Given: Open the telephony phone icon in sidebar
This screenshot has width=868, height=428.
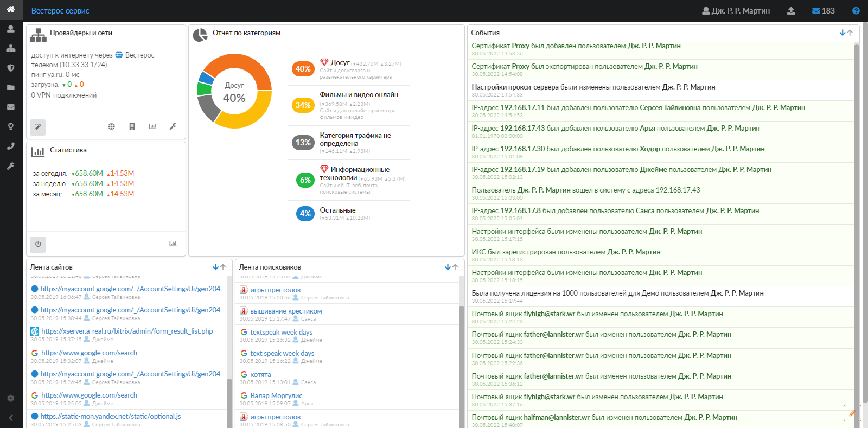Looking at the screenshot, I should coord(10,146).
